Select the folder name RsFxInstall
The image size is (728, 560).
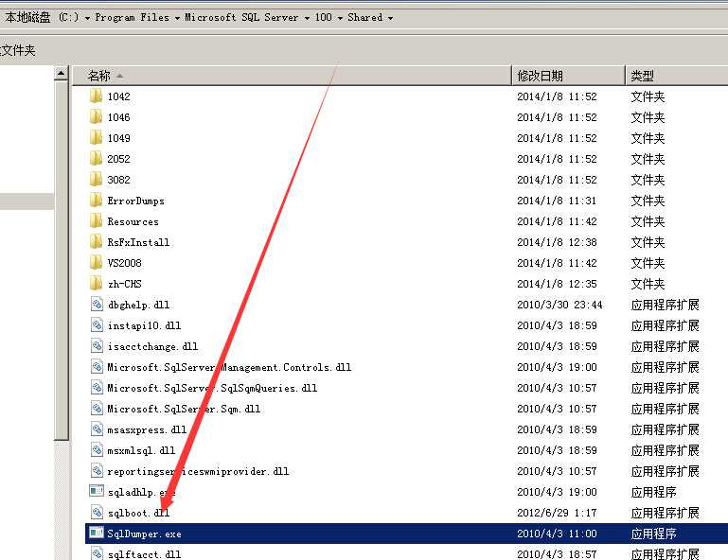(138, 242)
